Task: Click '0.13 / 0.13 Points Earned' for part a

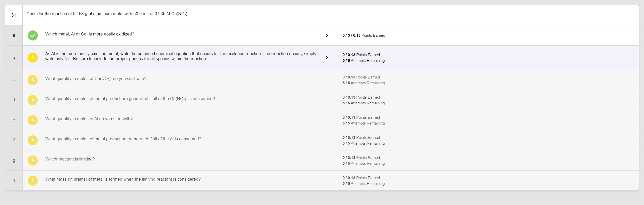Action: tap(364, 35)
